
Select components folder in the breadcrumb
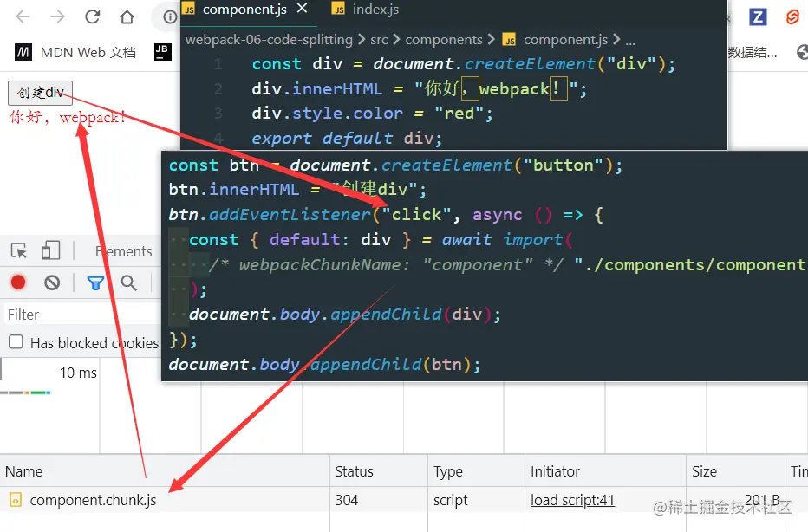tap(444, 40)
